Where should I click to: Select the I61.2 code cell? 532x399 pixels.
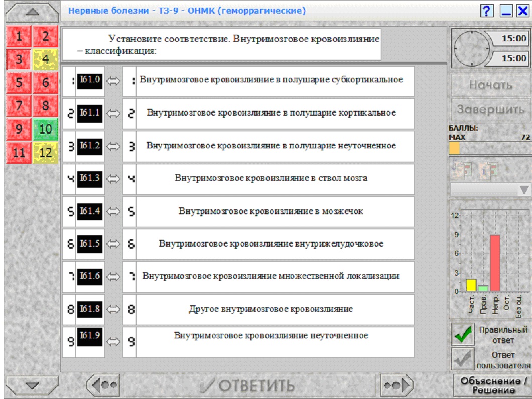pos(90,145)
